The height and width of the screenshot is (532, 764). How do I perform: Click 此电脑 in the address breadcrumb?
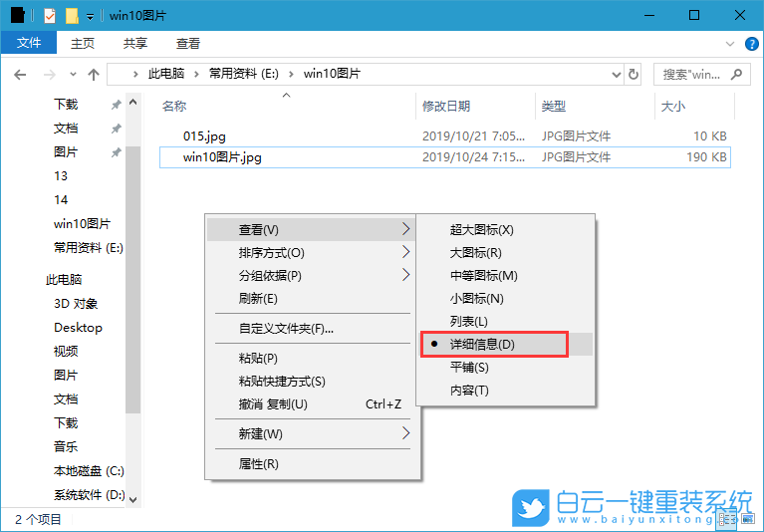tap(166, 74)
